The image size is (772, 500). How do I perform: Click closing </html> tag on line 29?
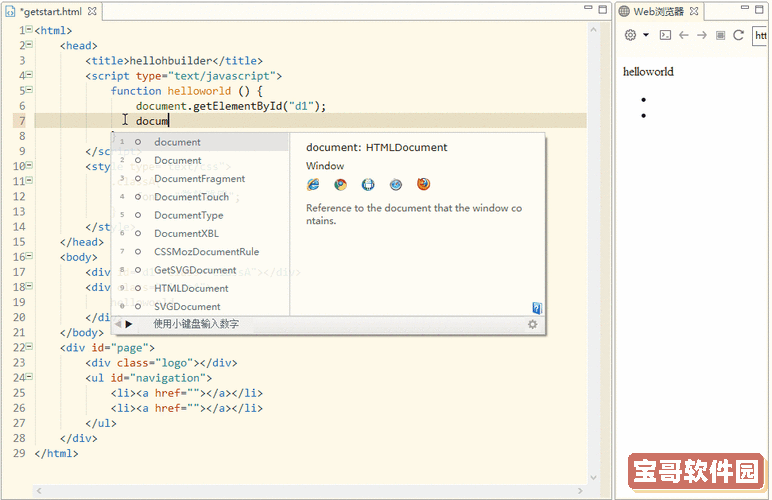click(x=56, y=453)
